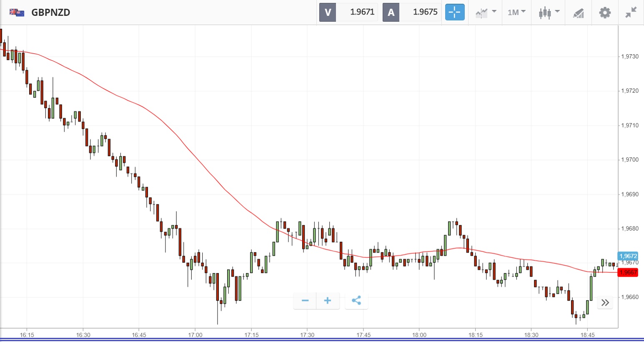Screen dimensions: 644x342
Task: Click the 1,9720 price axis label
Action: click(x=629, y=91)
